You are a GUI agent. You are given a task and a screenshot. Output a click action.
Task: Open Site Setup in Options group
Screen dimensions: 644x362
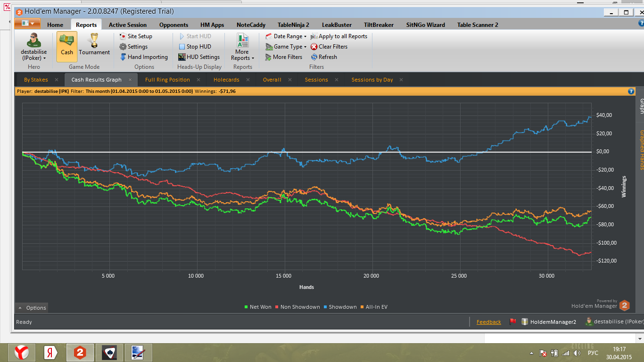[x=136, y=36]
